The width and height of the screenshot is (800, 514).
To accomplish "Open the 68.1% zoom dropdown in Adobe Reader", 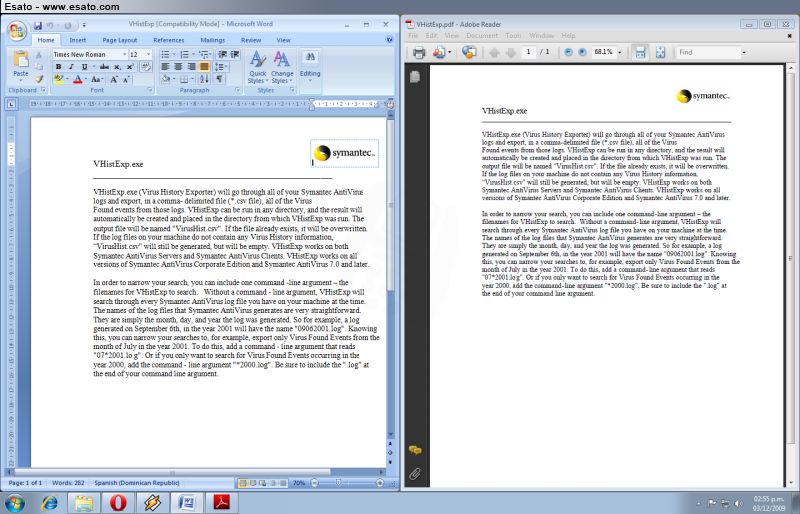I will pos(619,52).
